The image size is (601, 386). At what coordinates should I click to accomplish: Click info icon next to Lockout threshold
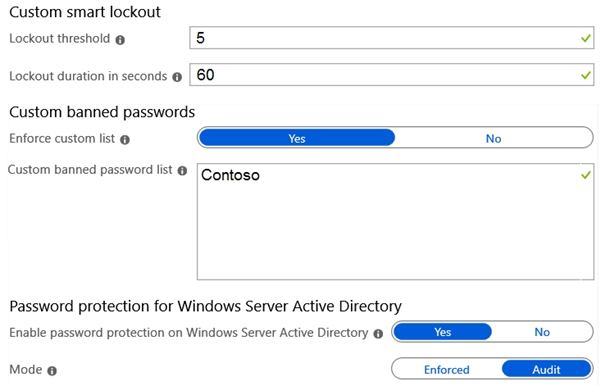coord(120,40)
